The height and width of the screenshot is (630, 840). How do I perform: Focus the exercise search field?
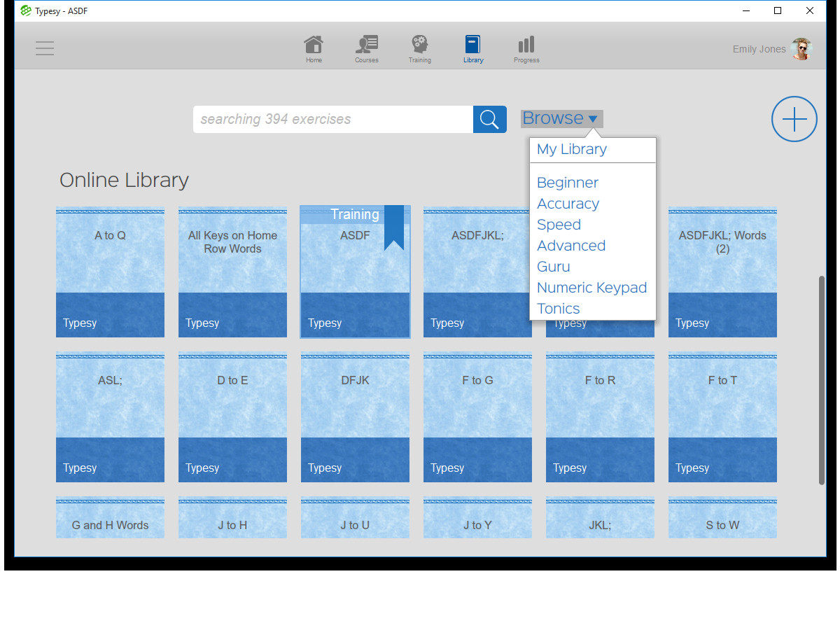(x=333, y=119)
